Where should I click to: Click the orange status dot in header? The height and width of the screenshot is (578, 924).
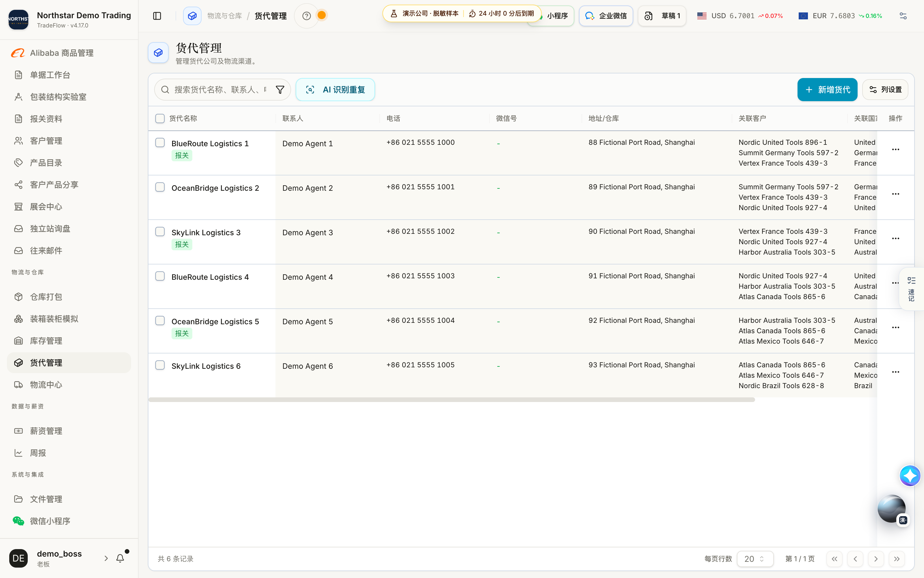tap(321, 15)
